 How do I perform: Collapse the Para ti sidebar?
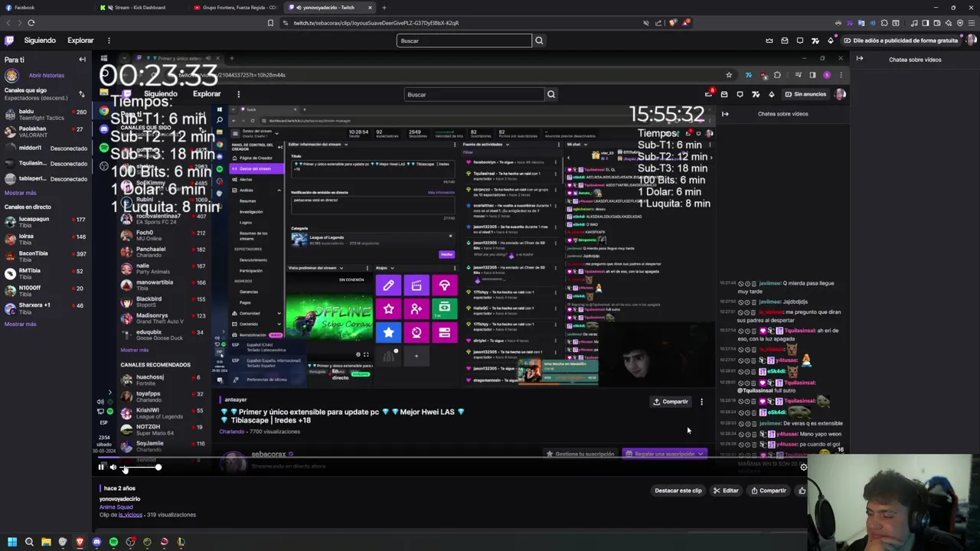pos(82,60)
